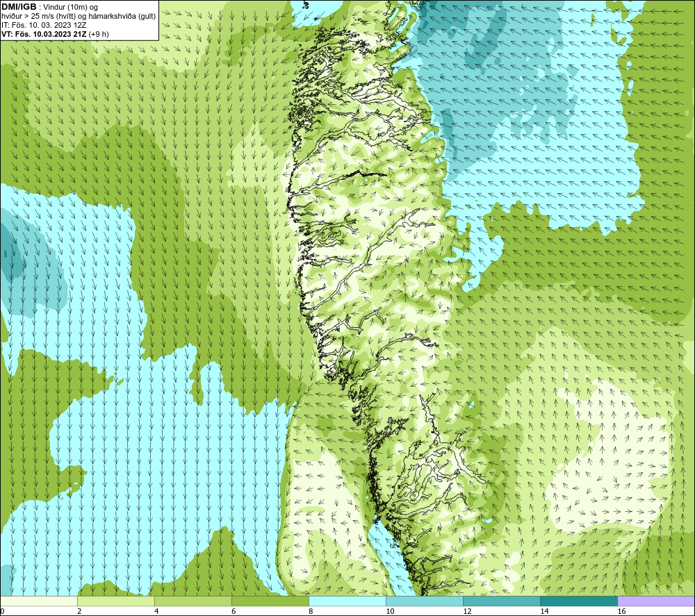Click the scale label '6'
The image size is (695, 616).
[x=234, y=612]
